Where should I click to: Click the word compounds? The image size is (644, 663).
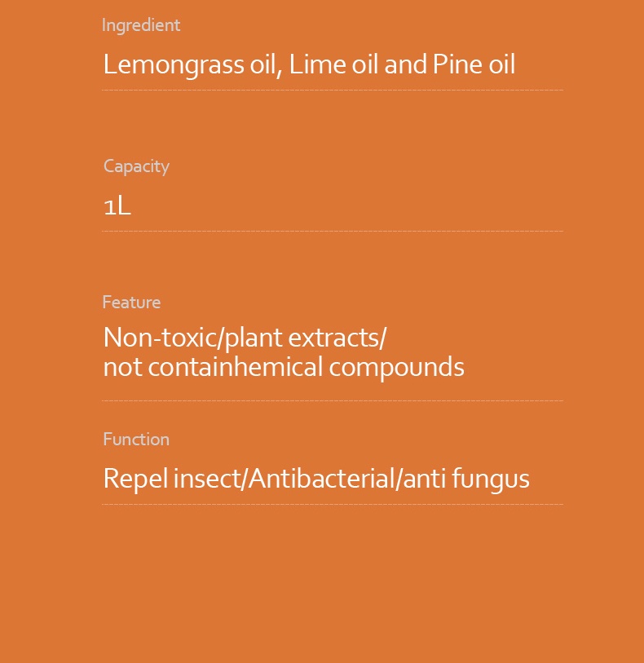pyautogui.click(x=396, y=368)
